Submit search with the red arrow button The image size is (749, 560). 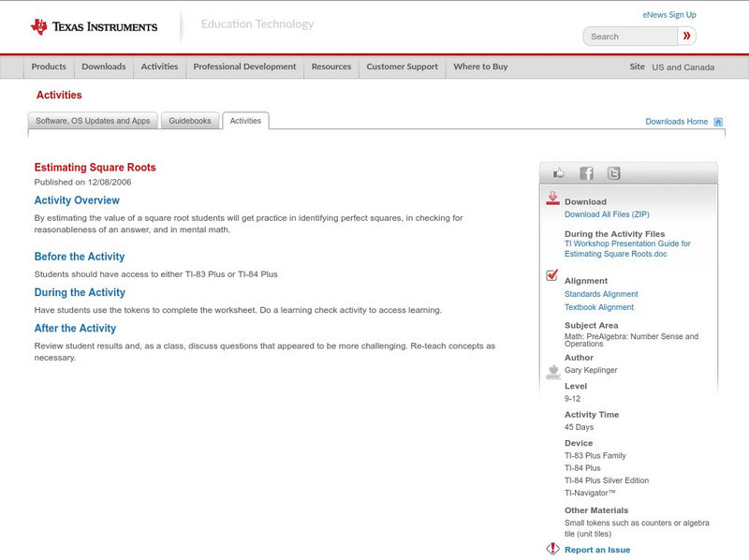pyautogui.click(x=687, y=37)
